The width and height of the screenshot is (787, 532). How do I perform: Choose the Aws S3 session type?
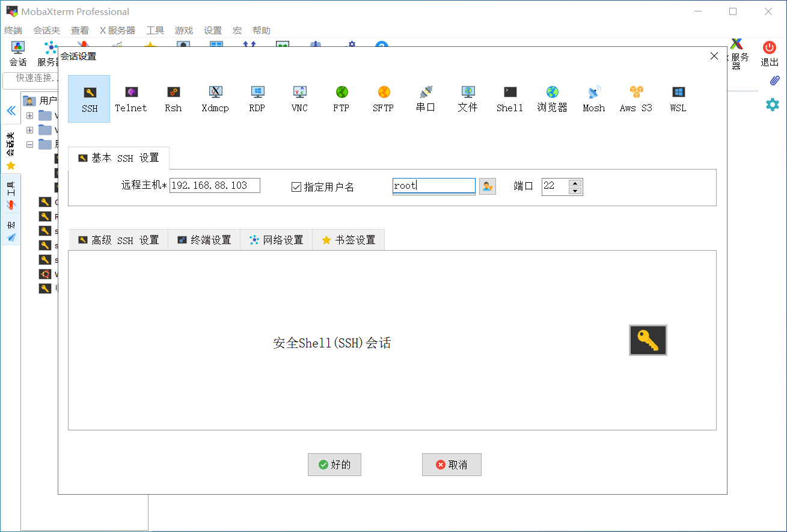[635, 97]
